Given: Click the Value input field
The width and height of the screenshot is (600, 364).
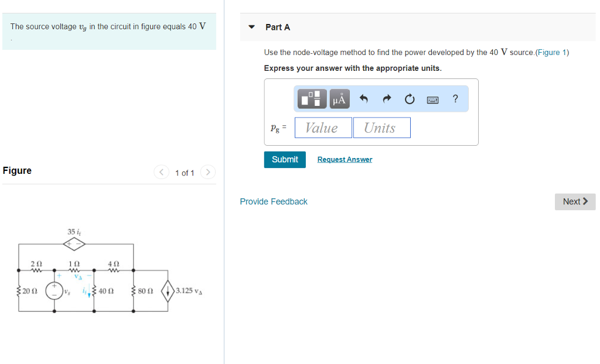Looking at the screenshot, I should point(323,127).
